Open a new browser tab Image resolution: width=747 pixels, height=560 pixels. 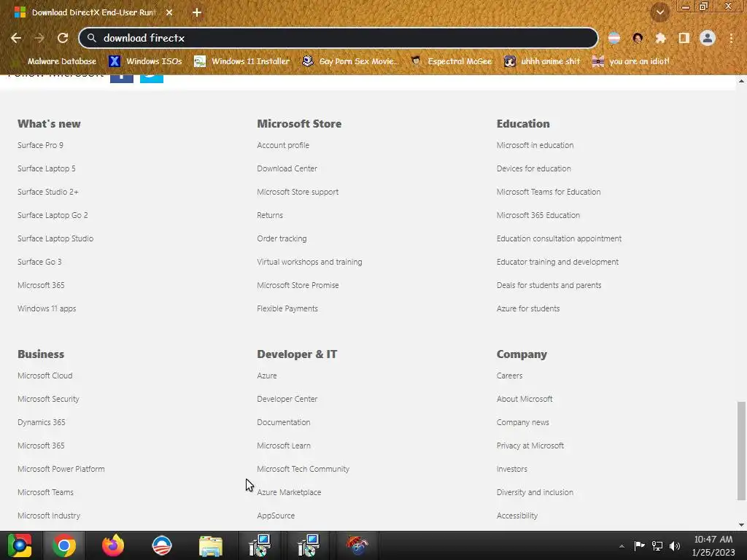pos(197,13)
